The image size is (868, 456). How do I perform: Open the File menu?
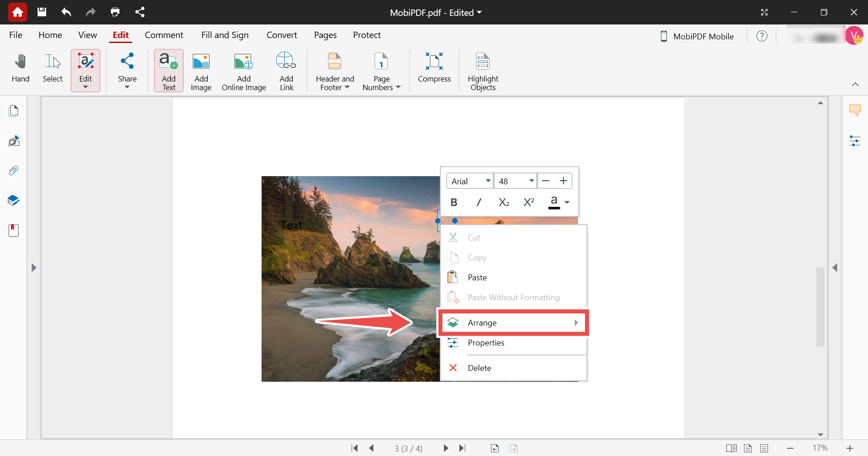tap(16, 35)
